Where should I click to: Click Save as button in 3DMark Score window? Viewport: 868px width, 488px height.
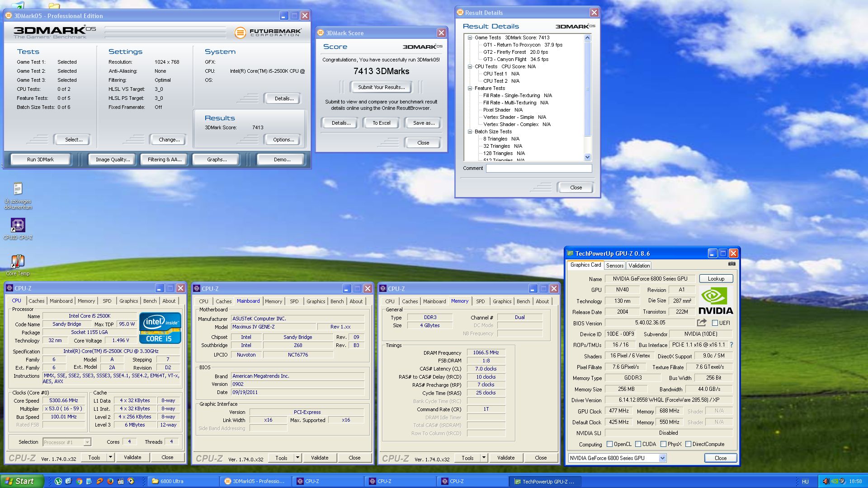pos(424,123)
